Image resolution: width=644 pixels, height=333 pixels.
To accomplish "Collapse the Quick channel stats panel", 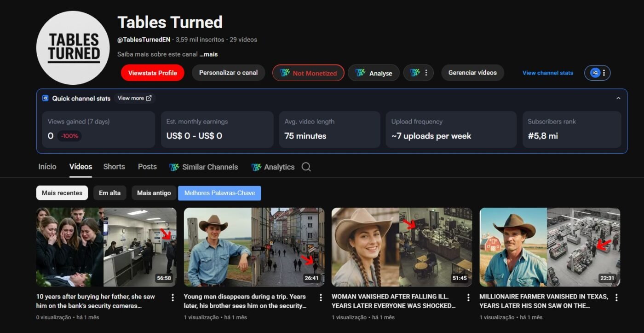I will click(x=618, y=98).
